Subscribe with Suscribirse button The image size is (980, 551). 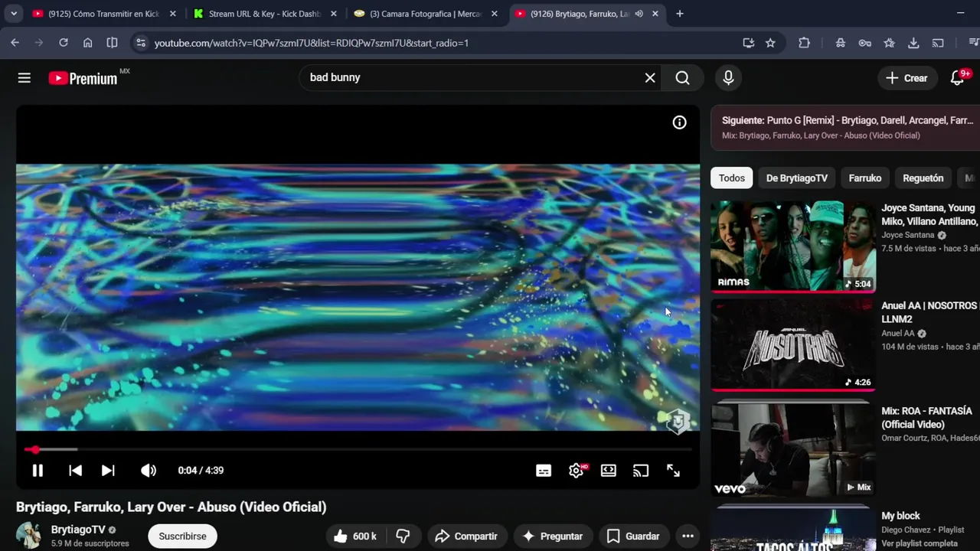pyautogui.click(x=182, y=536)
